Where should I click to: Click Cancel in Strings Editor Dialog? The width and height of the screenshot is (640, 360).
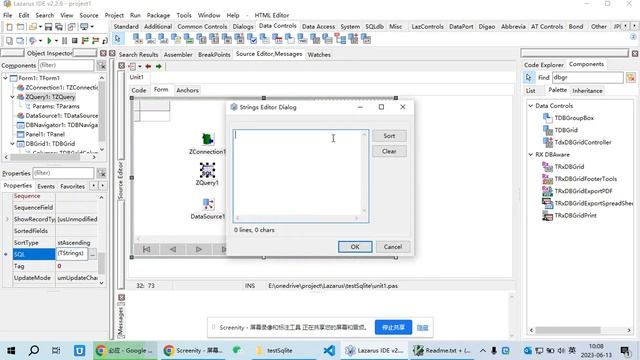tap(393, 247)
